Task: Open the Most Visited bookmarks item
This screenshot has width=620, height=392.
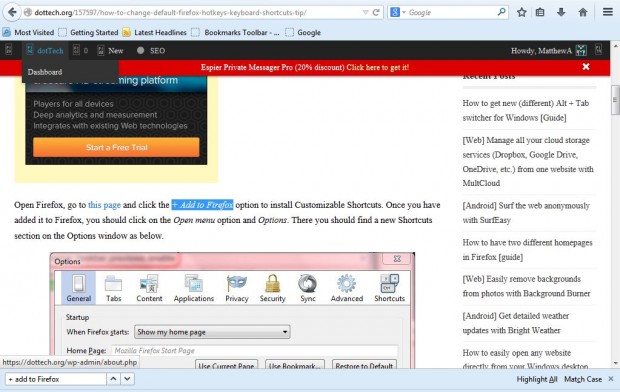Action: [28, 32]
